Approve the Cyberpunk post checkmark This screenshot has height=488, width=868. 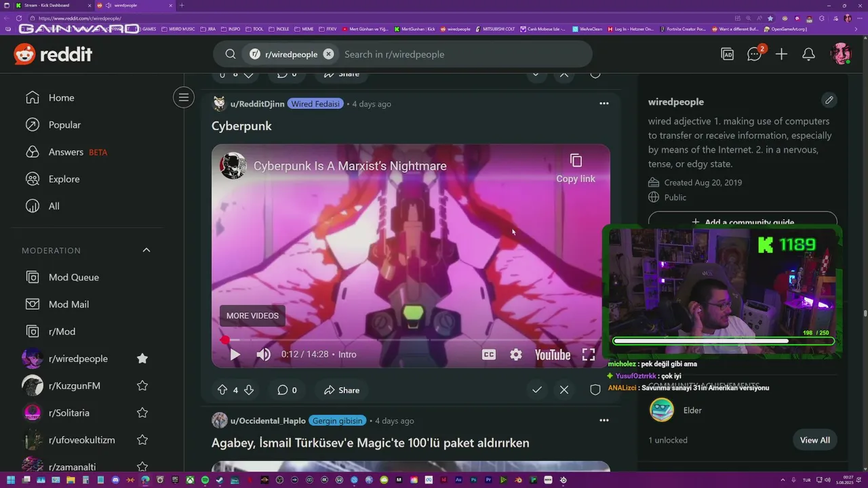537,390
